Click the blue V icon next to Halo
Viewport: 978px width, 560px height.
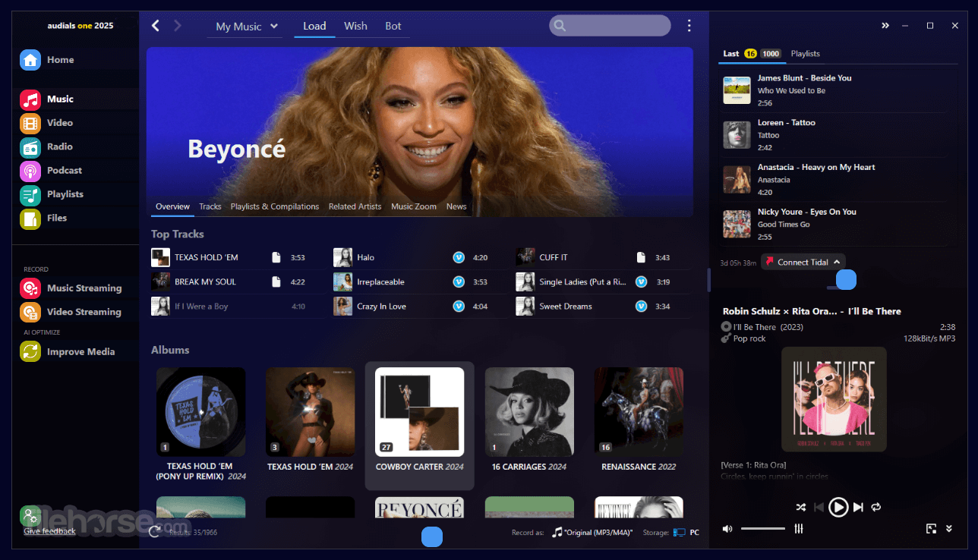tap(459, 257)
